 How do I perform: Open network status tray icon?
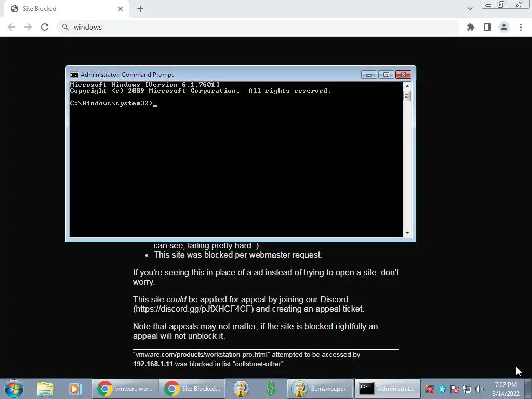click(467, 389)
